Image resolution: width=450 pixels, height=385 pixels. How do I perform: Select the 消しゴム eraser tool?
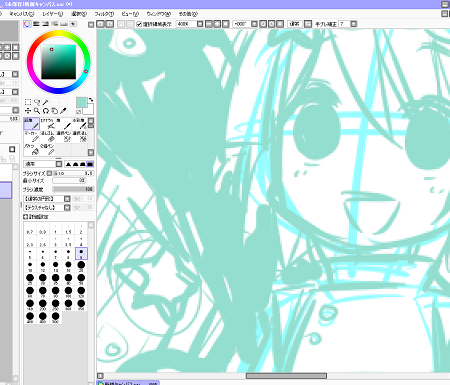click(x=48, y=136)
